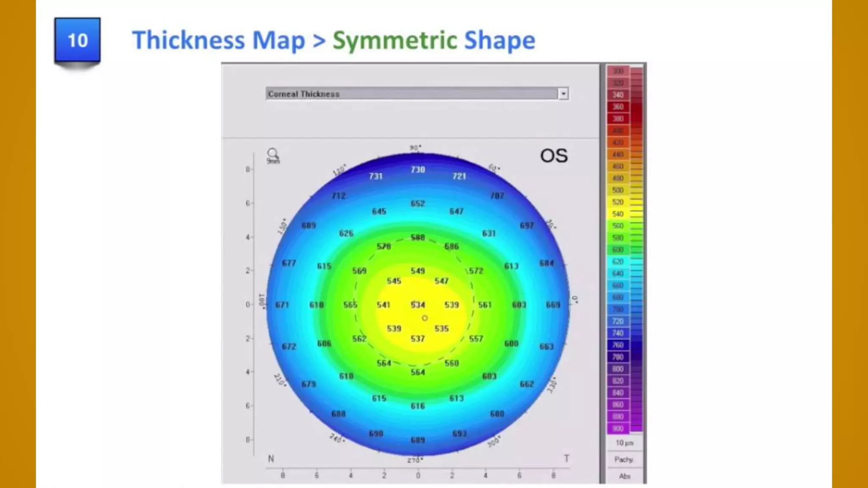Click the Pachy. scale button

tap(624, 459)
